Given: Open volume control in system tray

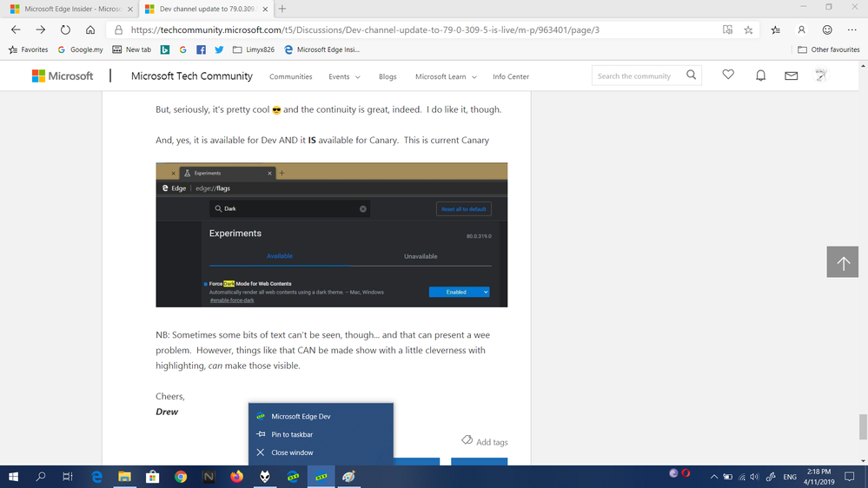Looking at the screenshot, I should 754,477.
